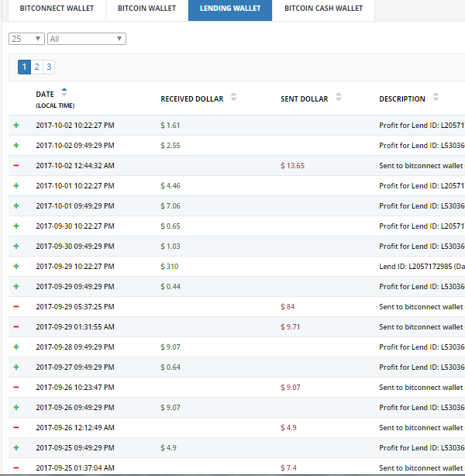Click minus icon on the $ 9.71 row

pyautogui.click(x=16, y=327)
